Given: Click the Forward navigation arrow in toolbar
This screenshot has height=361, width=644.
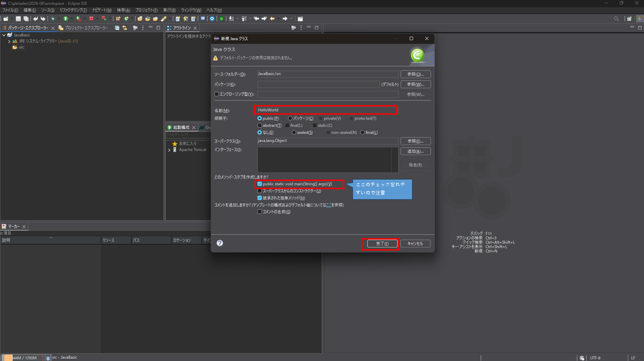Looking at the screenshot, I should pos(285,18).
